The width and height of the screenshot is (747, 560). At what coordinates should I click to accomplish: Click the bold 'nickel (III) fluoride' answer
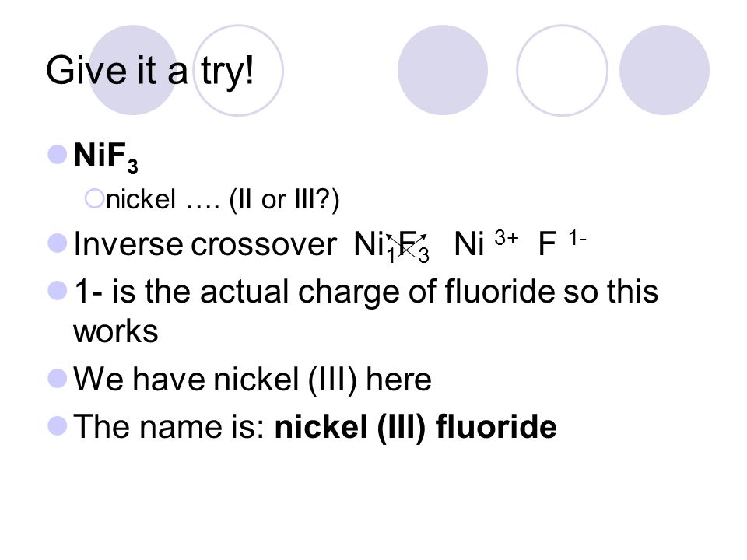tap(416, 427)
